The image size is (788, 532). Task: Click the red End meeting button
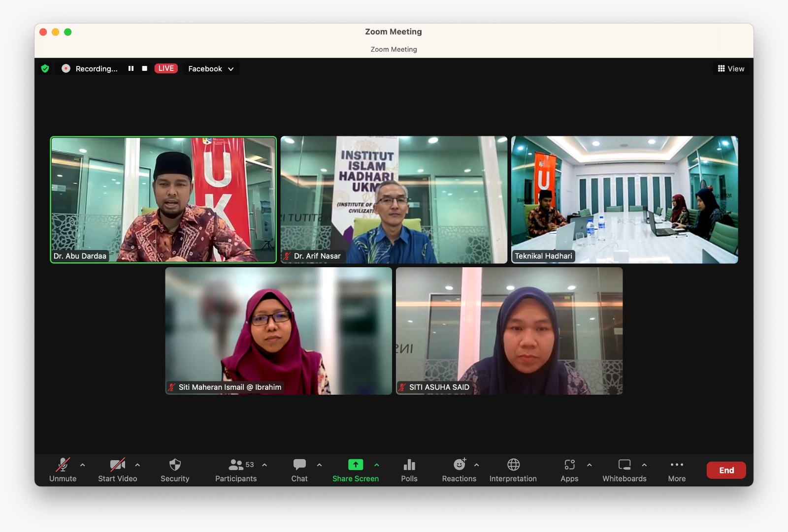click(726, 470)
